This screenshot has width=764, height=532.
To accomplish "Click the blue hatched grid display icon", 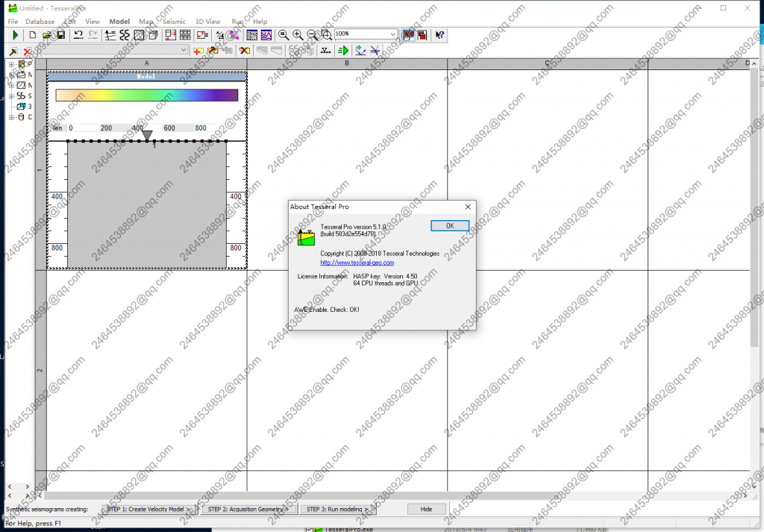I will (252, 35).
